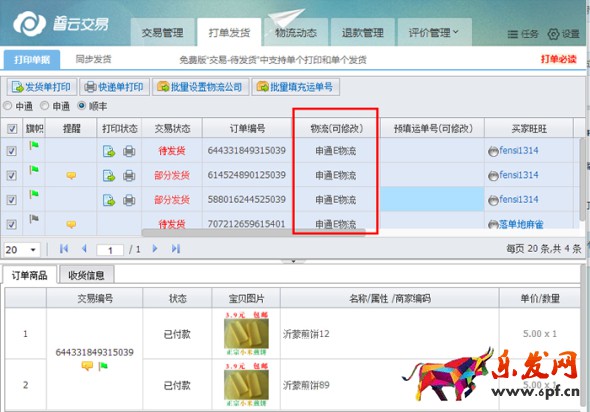
Task: Switch to the 收货信息 tab
Action: coord(86,275)
